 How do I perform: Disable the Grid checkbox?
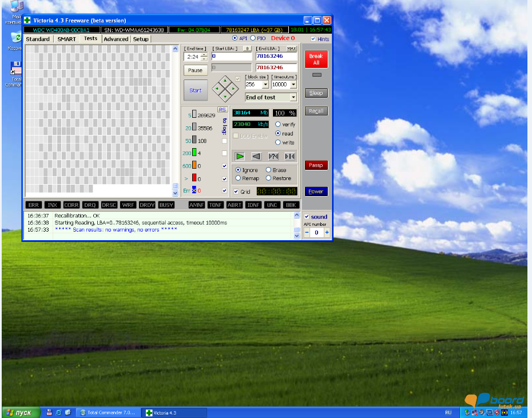click(236, 191)
